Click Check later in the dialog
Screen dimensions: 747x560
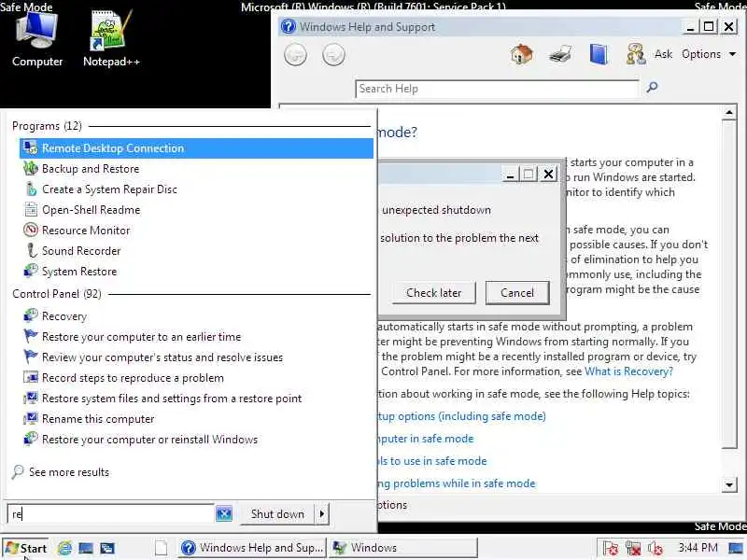[x=433, y=292]
